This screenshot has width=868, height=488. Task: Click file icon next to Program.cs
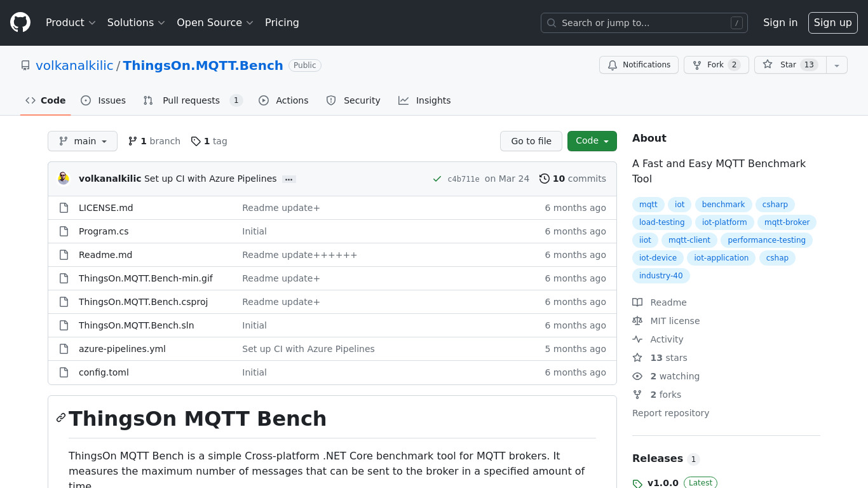(x=64, y=231)
